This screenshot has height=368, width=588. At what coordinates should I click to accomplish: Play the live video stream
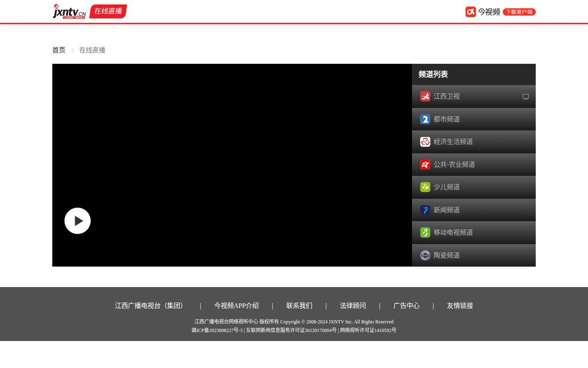77,221
